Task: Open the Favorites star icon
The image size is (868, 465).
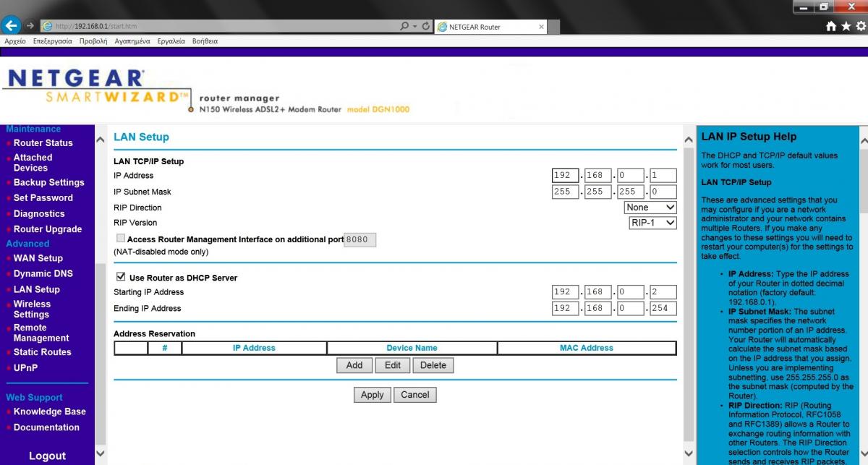Action: 846,26
